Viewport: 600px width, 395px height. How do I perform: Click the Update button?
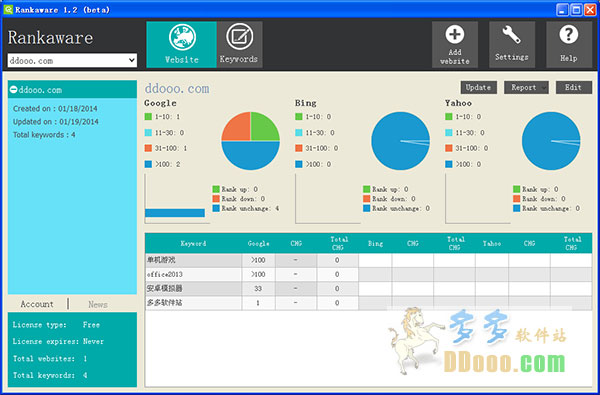pyautogui.click(x=479, y=88)
